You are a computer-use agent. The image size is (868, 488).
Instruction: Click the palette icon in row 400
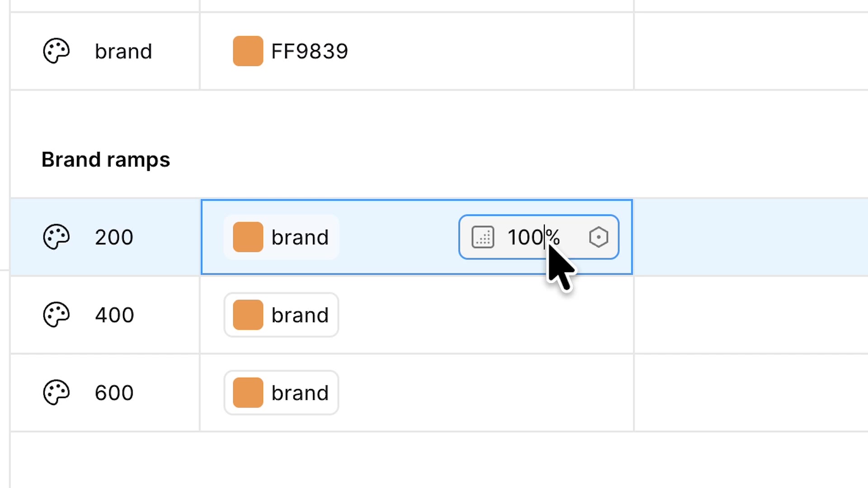point(56,314)
